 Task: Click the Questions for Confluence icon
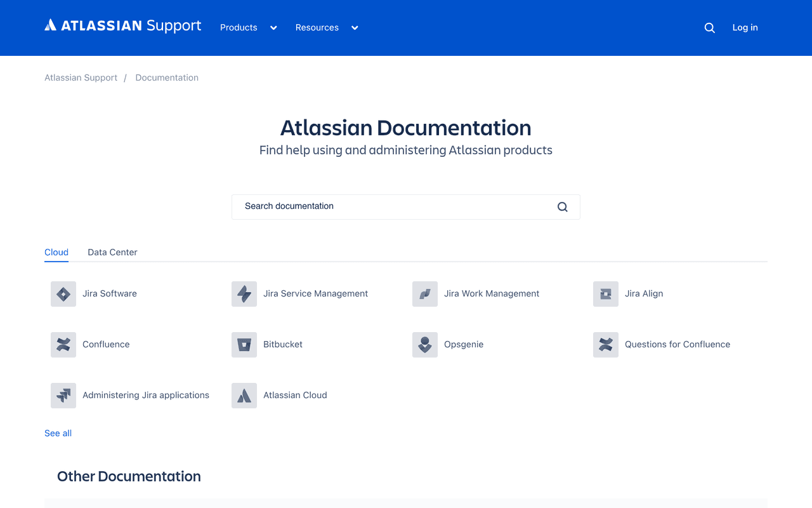[x=606, y=345]
